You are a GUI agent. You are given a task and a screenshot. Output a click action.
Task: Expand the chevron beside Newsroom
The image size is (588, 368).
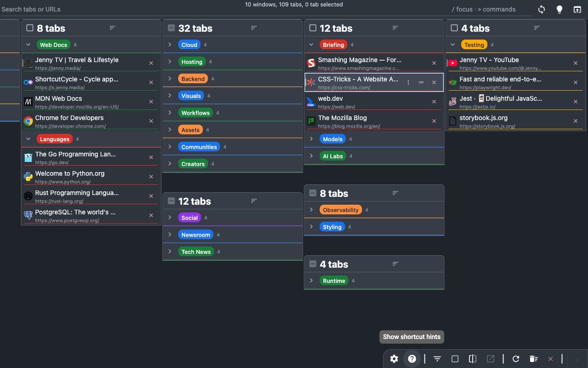pyautogui.click(x=170, y=235)
